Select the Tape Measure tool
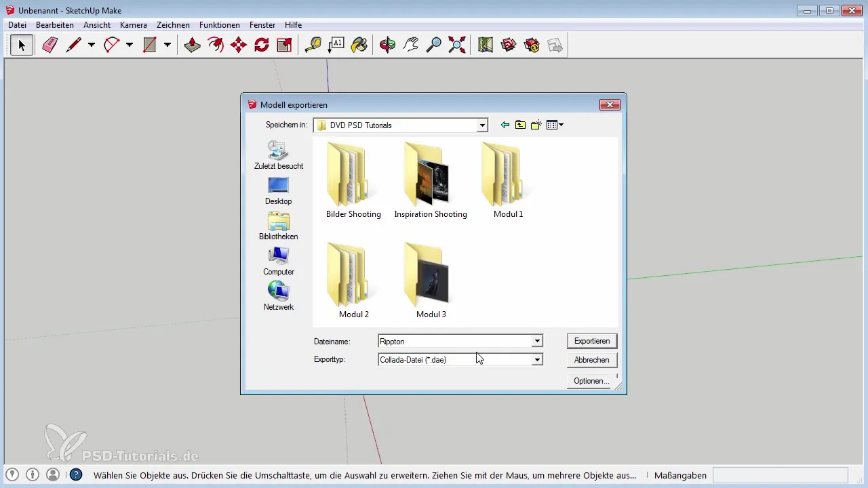Screen dimensions: 868x488 pos(313,45)
